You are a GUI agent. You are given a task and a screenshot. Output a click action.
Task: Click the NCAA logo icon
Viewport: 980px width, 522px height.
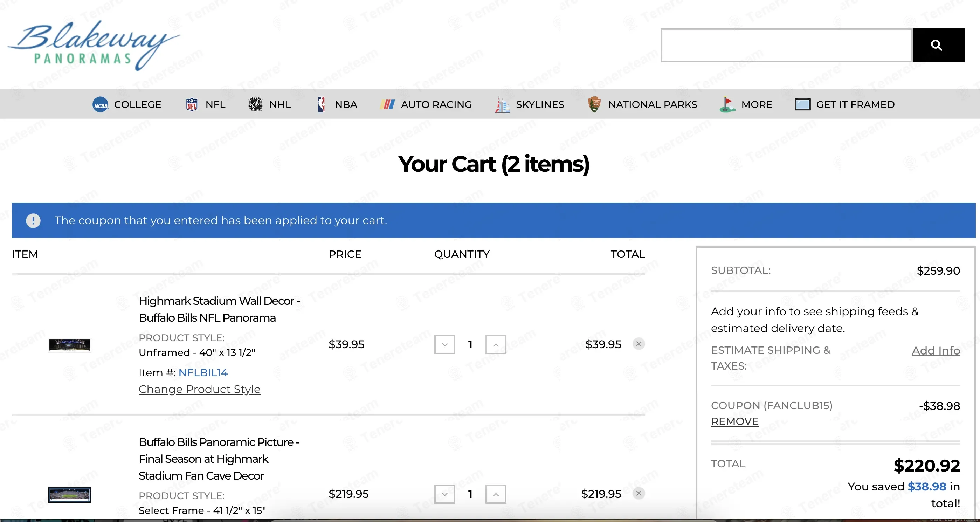tap(101, 105)
